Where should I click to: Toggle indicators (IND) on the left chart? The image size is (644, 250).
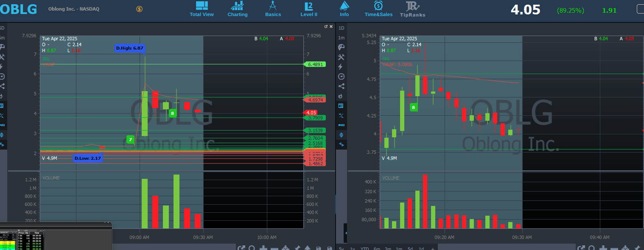pos(2,125)
